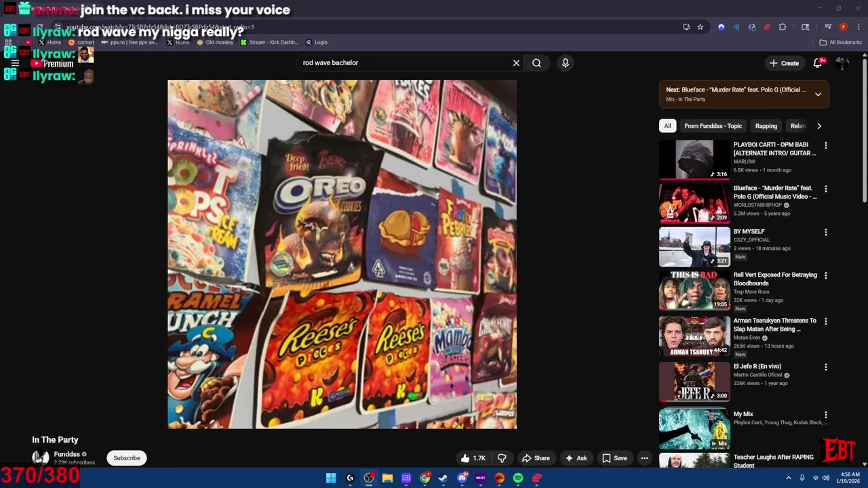Open options for El Jefe R video
The image size is (868, 488).
click(826, 367)
